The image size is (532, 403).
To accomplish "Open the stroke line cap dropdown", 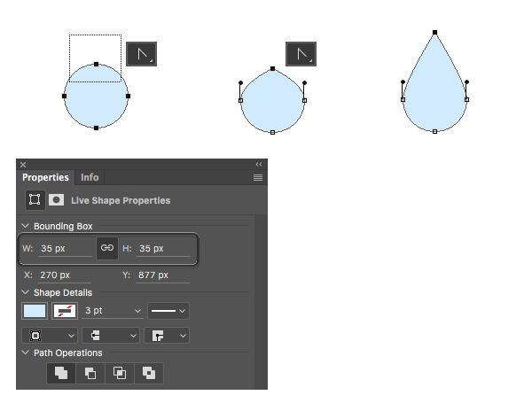I will (110, 336).
